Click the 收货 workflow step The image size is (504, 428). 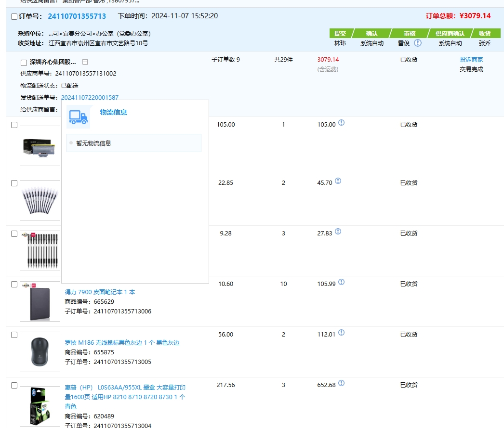click(x=485, y=33)
